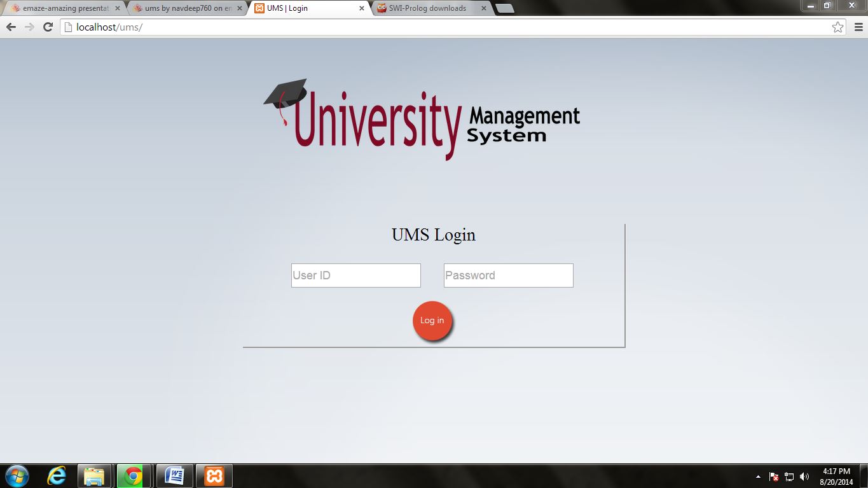This screenshot has width=868, height=488.
Task: Click the University Management System logo
Action: tap(422, 120)
